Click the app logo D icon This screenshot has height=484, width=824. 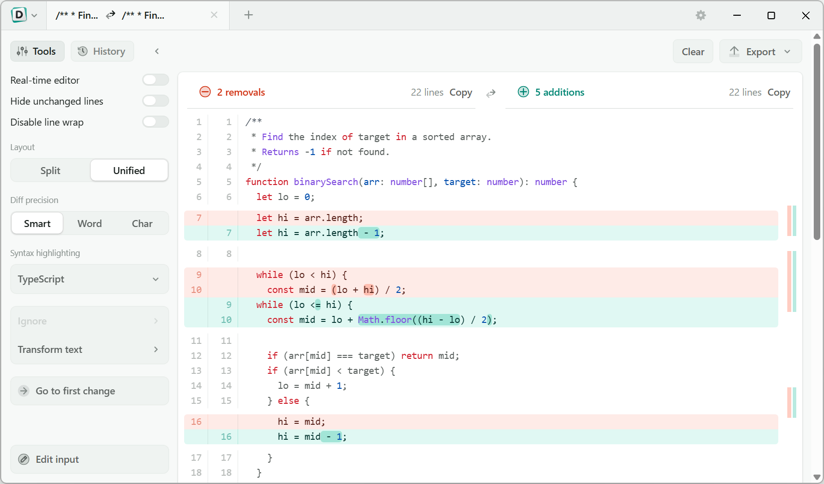[18, 15]
